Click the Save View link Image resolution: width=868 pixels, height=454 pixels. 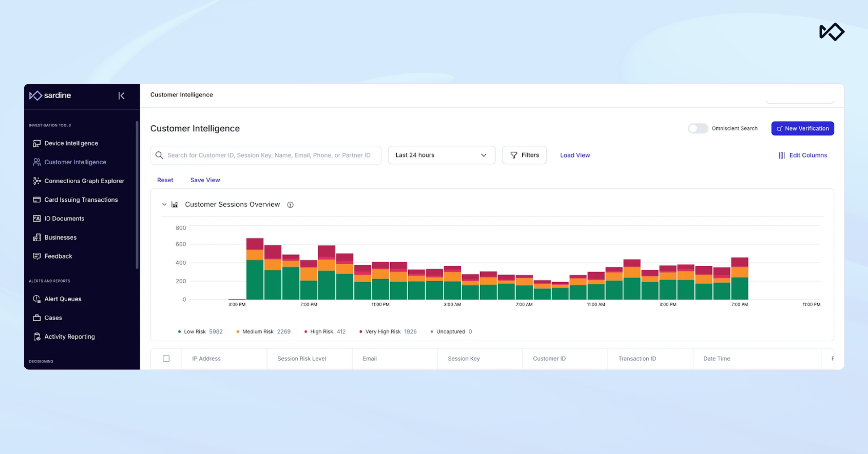coord(205,180)
